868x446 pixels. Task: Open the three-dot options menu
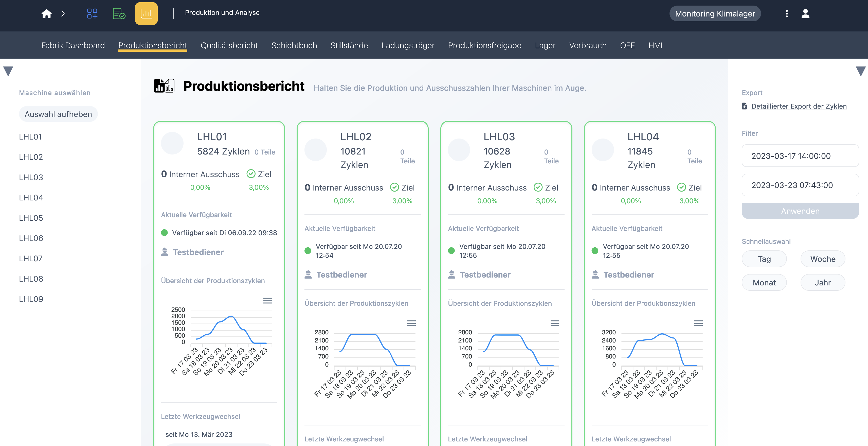pyautogui.click(x=787, y=13)
